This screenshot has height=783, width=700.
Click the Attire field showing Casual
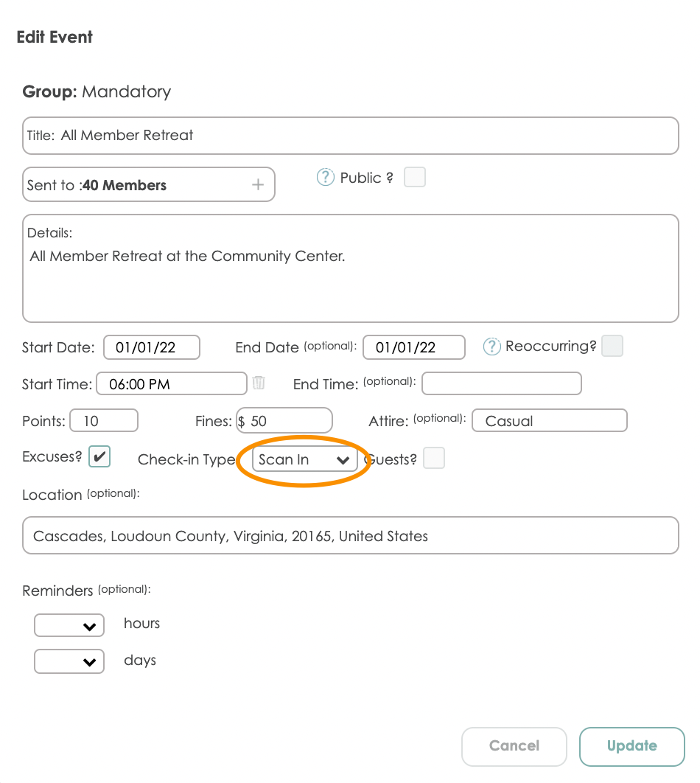pos(550,420)
